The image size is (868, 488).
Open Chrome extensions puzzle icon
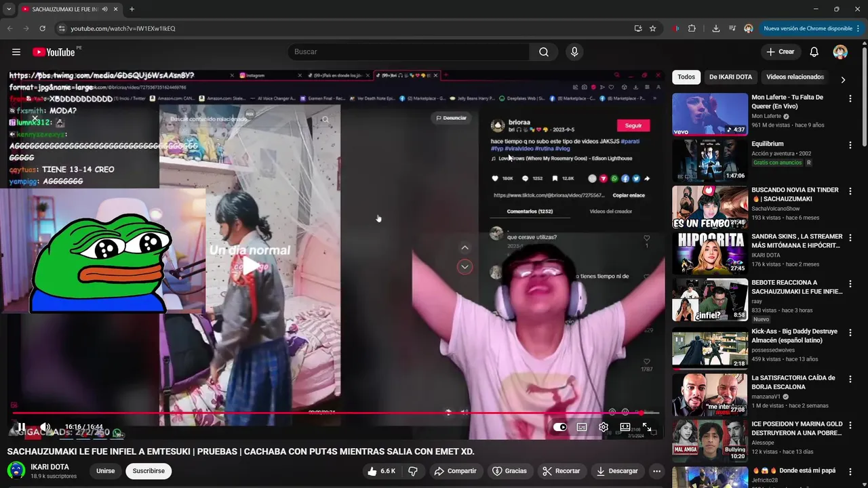(692, 28)
